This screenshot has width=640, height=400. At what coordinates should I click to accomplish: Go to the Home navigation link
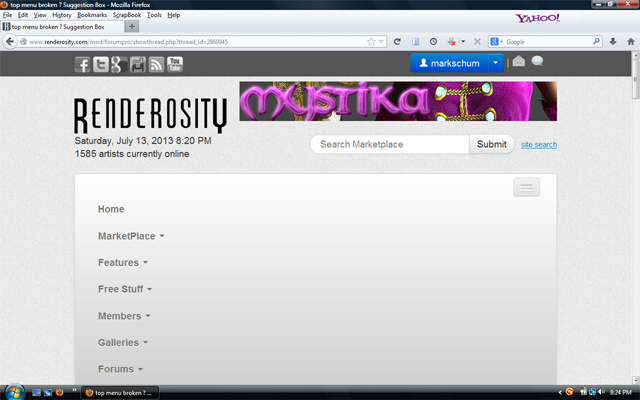click(111, 209)
